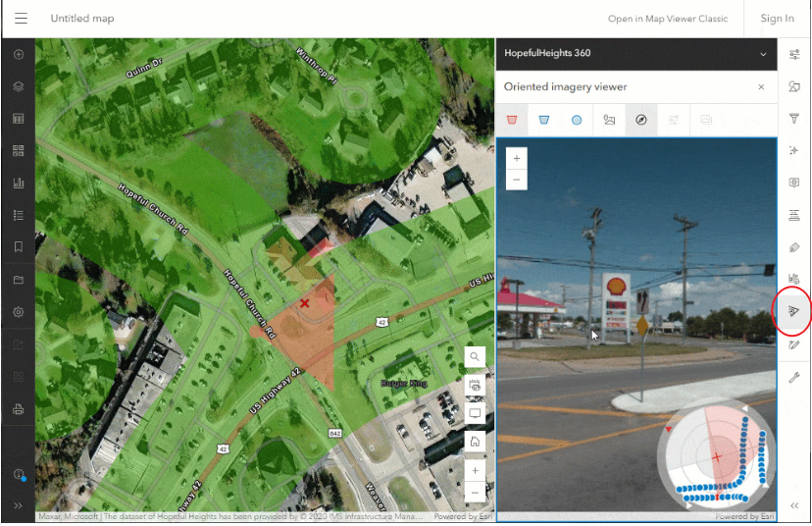The height and width of the screenshot is (526, 812).
Task: Click the disabled image overlay icon
Action: point(706,120)
